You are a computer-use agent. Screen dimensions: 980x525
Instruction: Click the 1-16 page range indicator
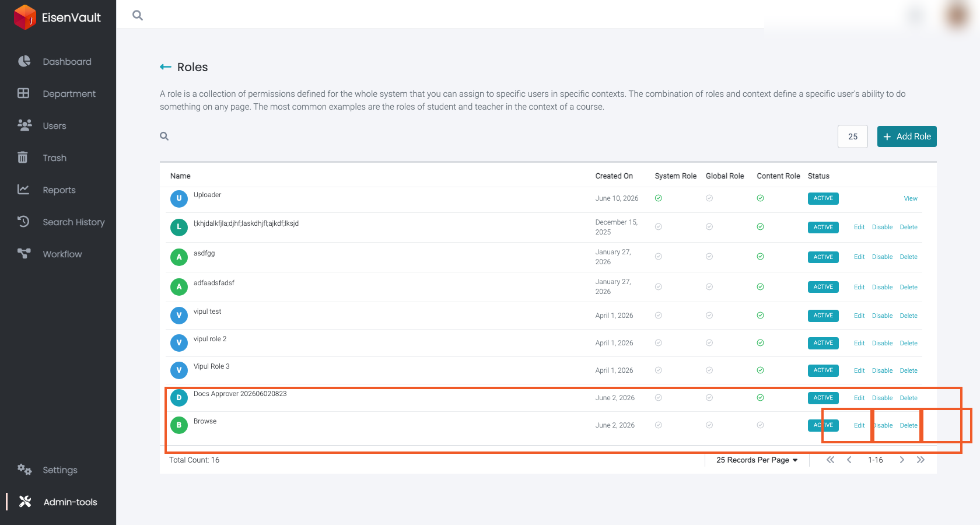click(x=875, y=460)
